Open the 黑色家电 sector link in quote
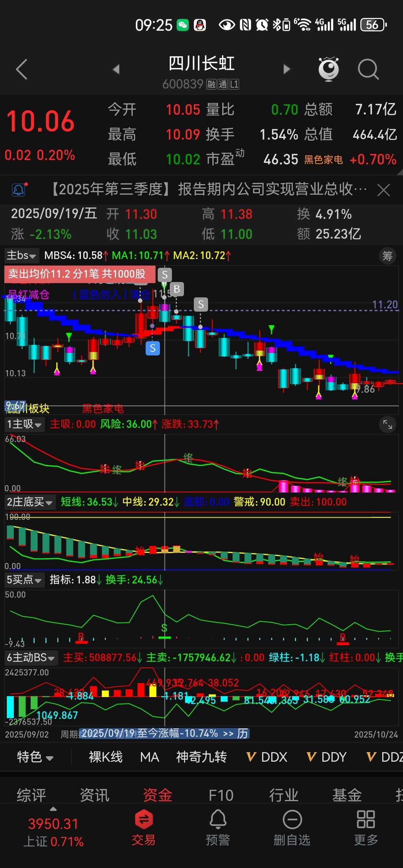 (x=323, y=160)
